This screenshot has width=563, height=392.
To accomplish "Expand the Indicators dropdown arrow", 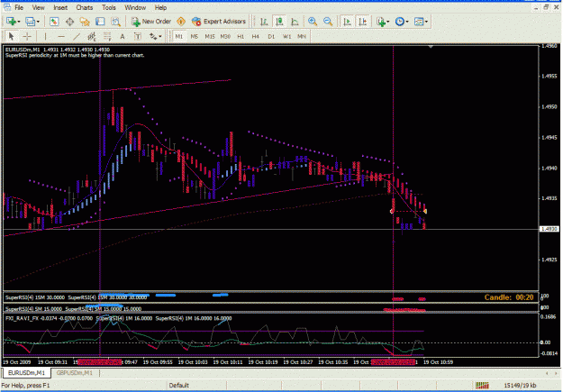I will pos(388,22).
